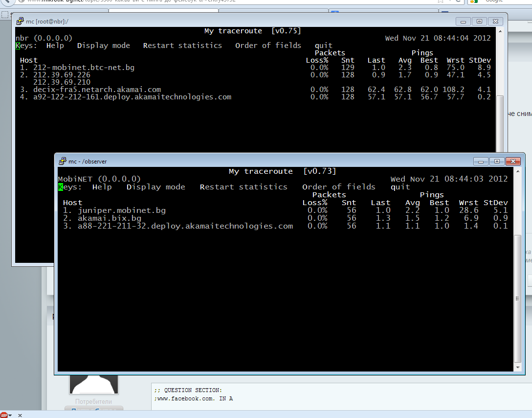
Task: Click the PuTTY icon of the mc - /observer window
Action: (x=63, y=161)
